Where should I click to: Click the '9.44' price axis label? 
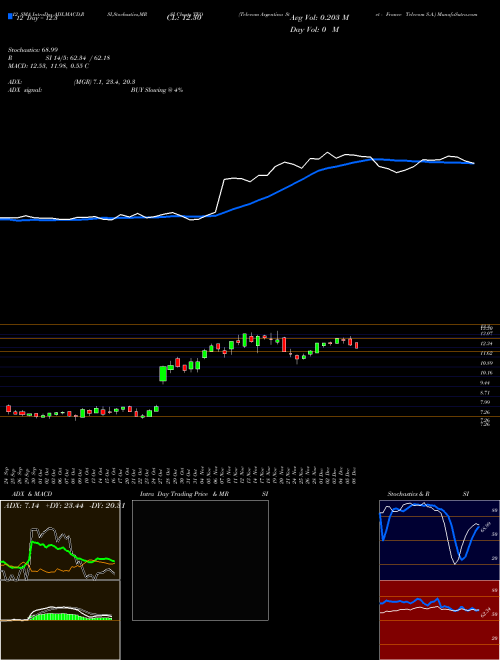487,383
